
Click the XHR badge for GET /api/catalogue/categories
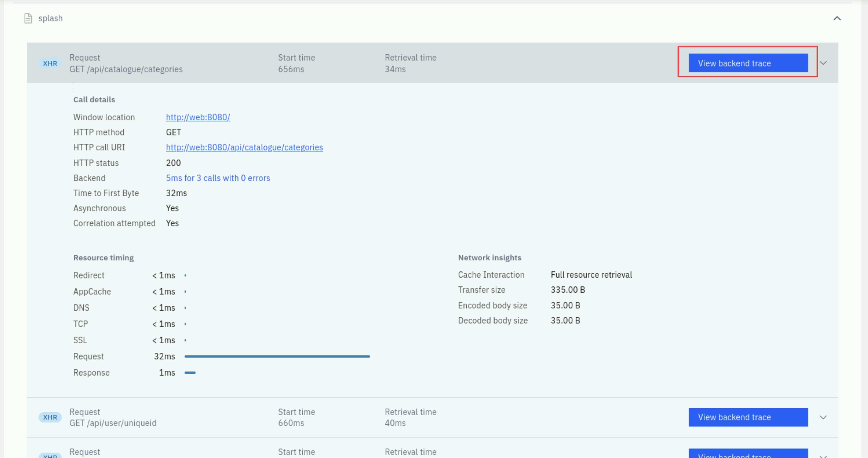(x=50, y=63)
